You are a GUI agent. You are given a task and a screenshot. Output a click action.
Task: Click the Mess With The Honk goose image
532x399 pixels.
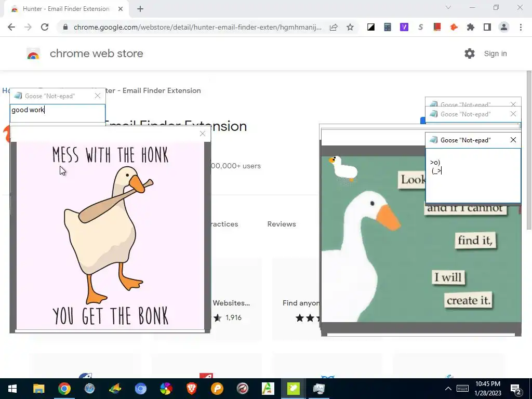pyautogui.click(x=110, y=235)
